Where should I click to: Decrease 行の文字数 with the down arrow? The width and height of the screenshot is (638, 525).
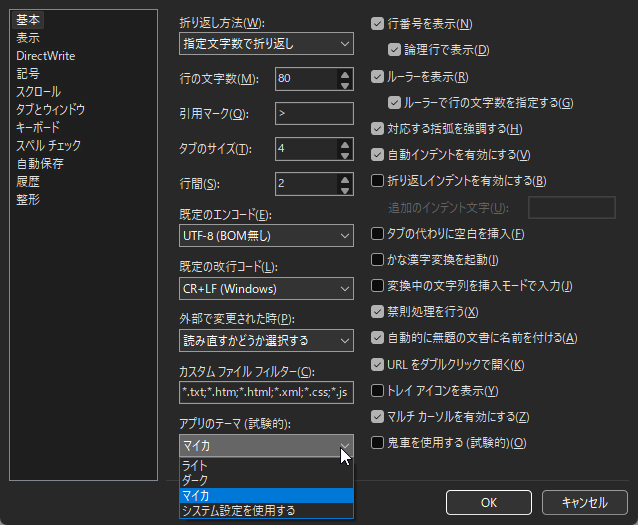pyautogui.click(x=345, y=85)
